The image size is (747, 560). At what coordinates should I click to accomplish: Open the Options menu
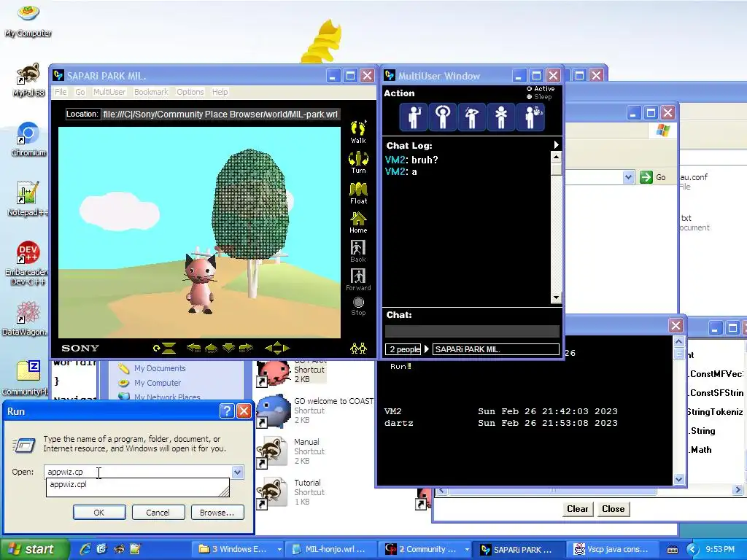point(190,92)
